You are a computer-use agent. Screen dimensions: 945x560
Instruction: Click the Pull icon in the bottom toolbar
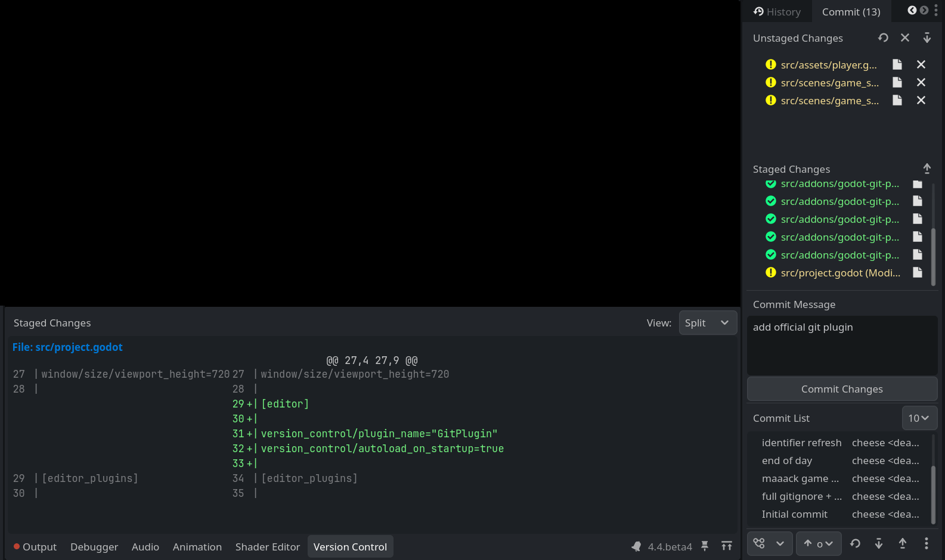point(879,543)
